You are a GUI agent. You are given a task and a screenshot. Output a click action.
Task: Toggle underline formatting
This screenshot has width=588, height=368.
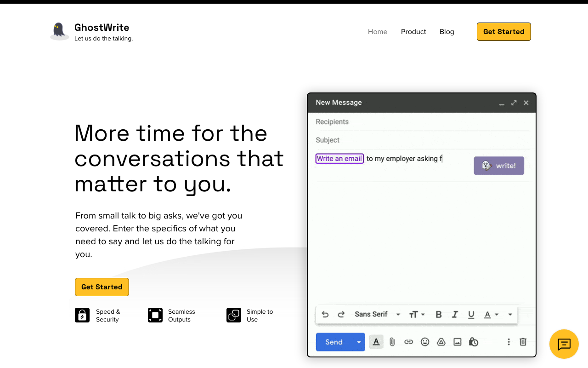pos(471,314)
